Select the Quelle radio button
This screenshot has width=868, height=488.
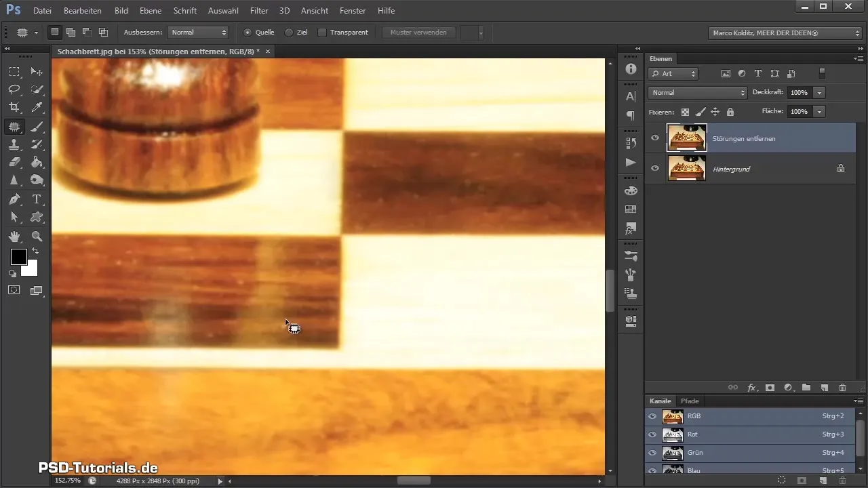click(247, 32)
